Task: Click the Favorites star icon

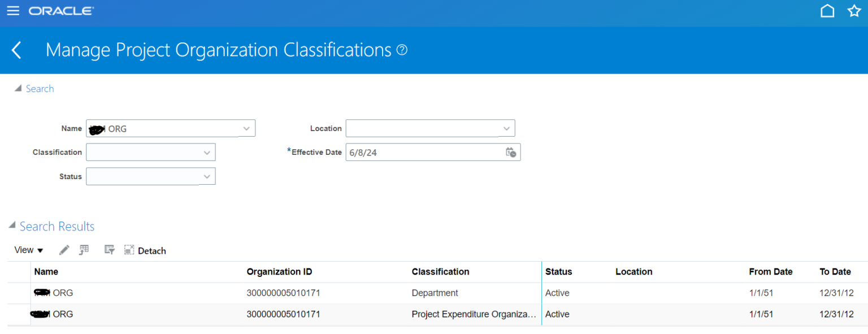Action: [x=854, y=11]
